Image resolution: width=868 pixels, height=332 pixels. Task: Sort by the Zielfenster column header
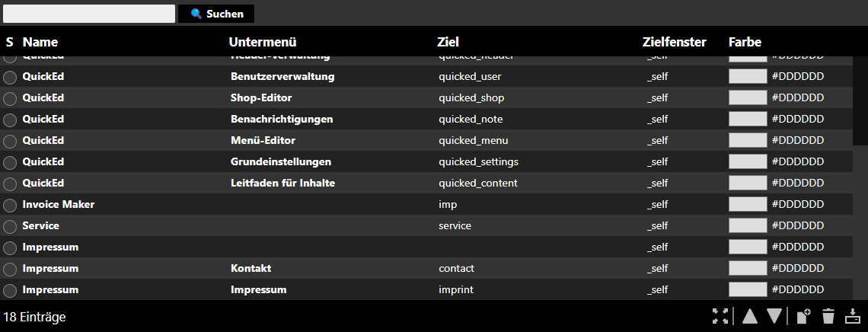coord(675,42)
